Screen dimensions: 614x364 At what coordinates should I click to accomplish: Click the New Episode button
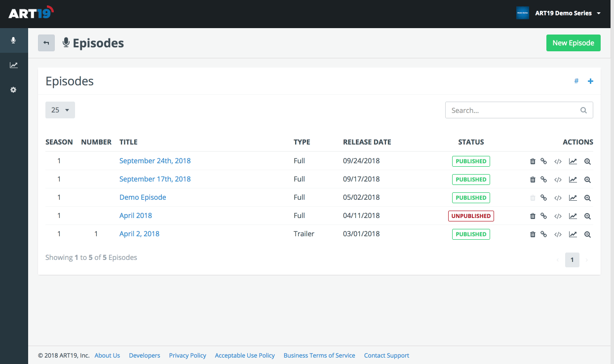pos(573,43)
